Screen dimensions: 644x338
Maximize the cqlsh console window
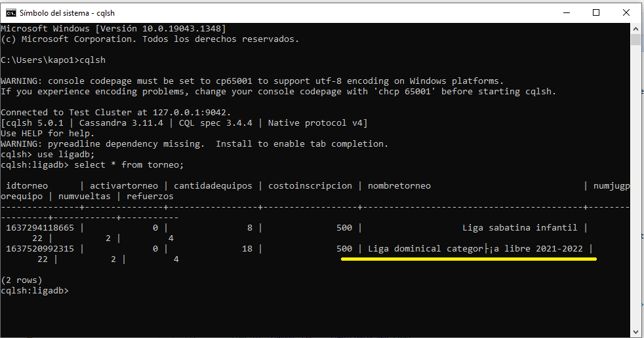(595, 12)
